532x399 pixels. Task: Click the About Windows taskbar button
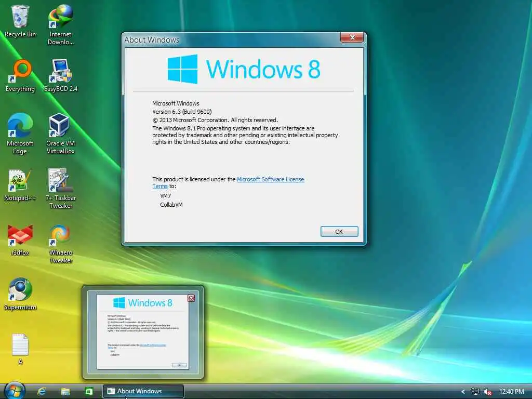tap(143, 391)
